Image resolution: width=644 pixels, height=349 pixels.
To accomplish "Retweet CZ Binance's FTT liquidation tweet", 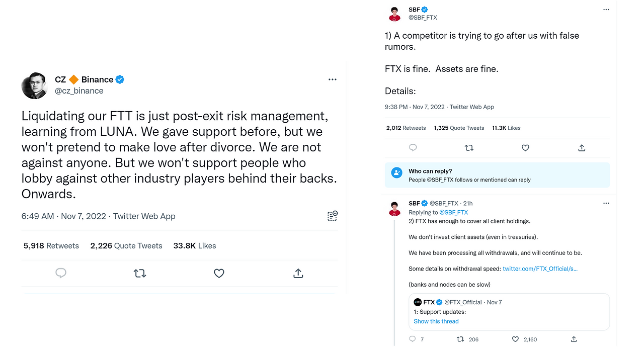I will 140,273.
